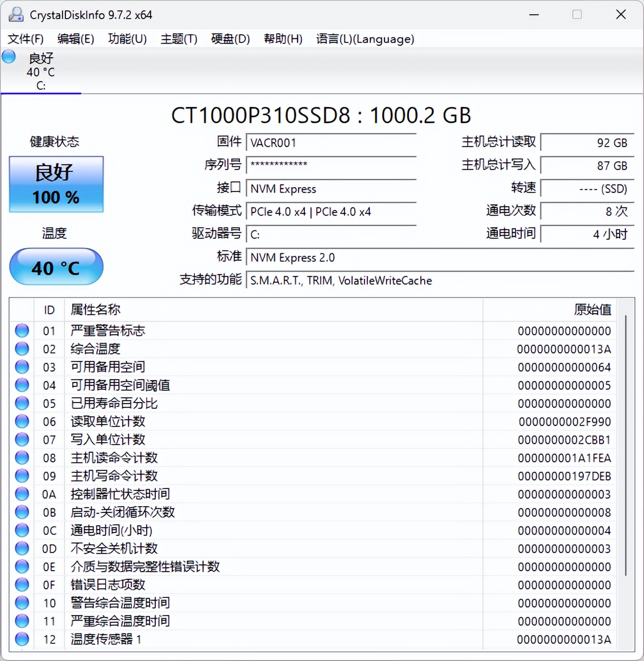Select row 04 可用备用空间阈值
The height and width of the screenshot is (661, 644).
(x=313, y=385)
